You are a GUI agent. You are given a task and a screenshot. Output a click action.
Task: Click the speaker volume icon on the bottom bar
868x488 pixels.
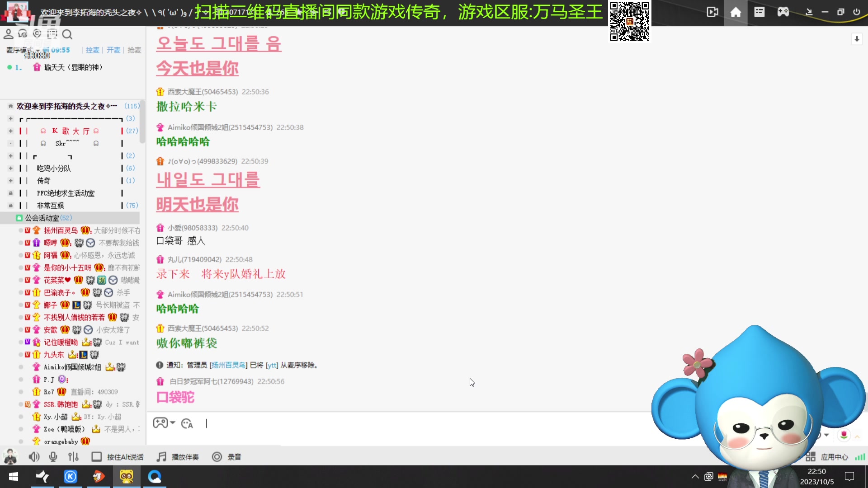[34, 457]
